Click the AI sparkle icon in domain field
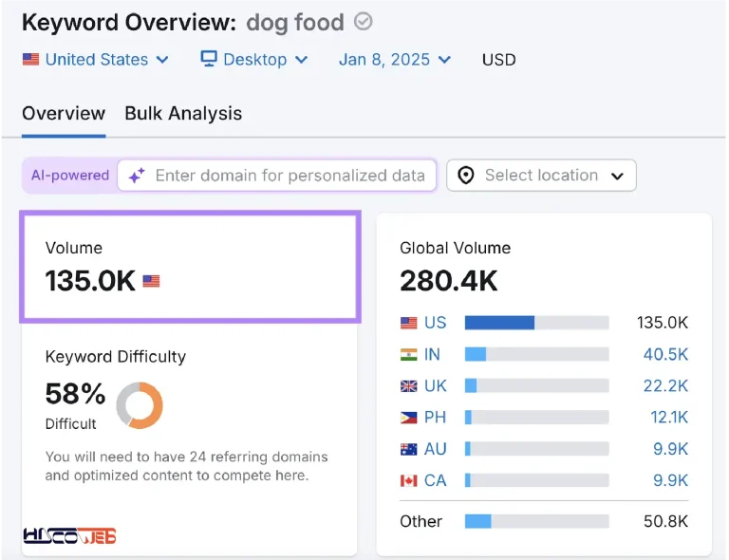The image size is (729, 560). [x=137, y=176]
